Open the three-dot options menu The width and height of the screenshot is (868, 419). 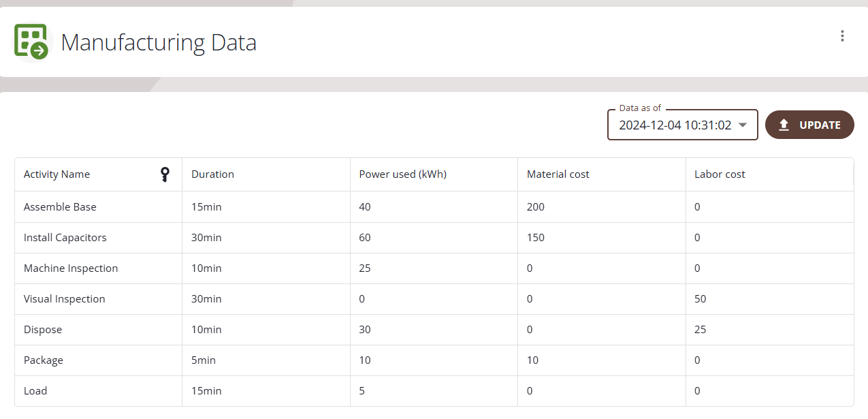coord(842,36)
